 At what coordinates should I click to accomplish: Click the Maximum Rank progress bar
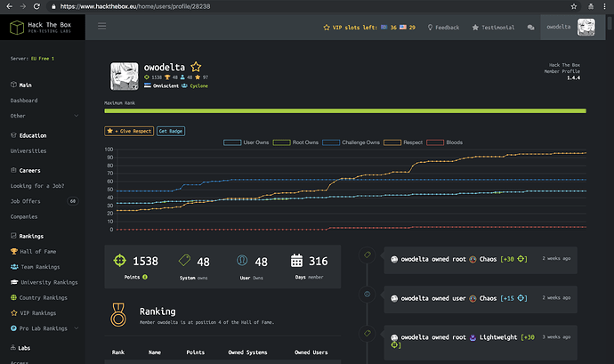(x=345, y=111)
